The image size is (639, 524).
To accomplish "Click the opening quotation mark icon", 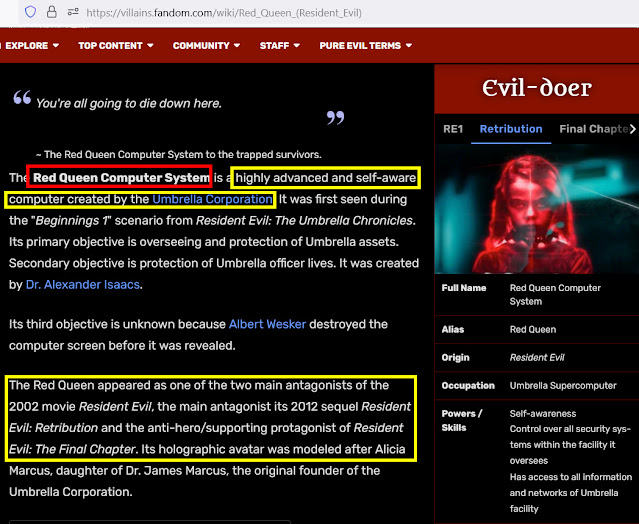I will (x=22, y=97).
